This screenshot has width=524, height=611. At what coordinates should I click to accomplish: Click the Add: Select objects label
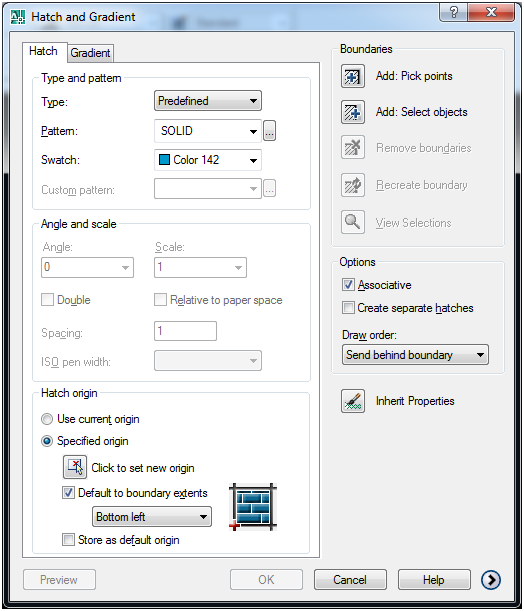pos(422,112)
